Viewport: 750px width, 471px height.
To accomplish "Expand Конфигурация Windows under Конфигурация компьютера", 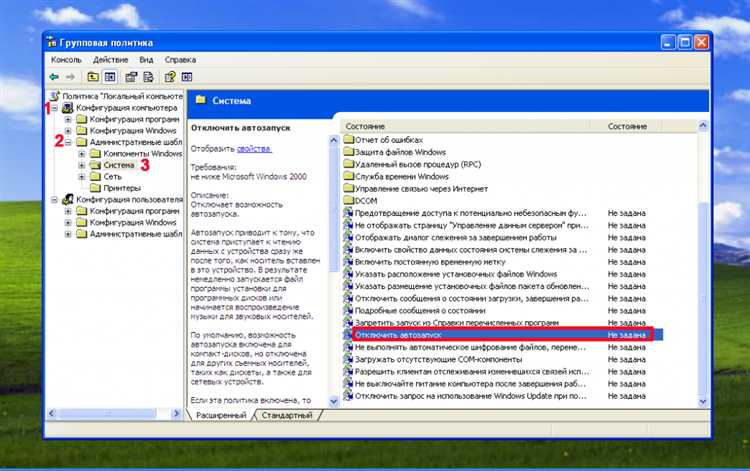I will (68, 131).
